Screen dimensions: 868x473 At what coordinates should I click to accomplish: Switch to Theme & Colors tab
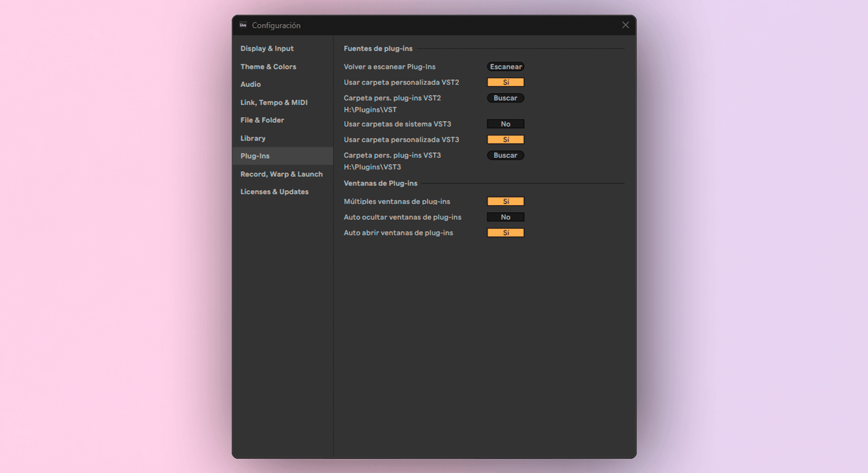point(268,67)
